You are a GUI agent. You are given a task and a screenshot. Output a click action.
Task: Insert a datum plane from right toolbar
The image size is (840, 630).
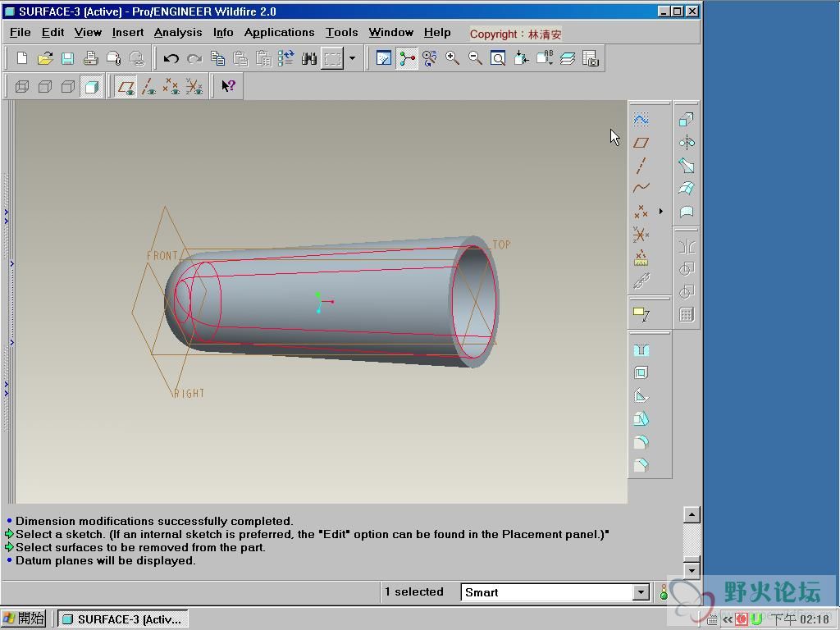pos(641,143)
